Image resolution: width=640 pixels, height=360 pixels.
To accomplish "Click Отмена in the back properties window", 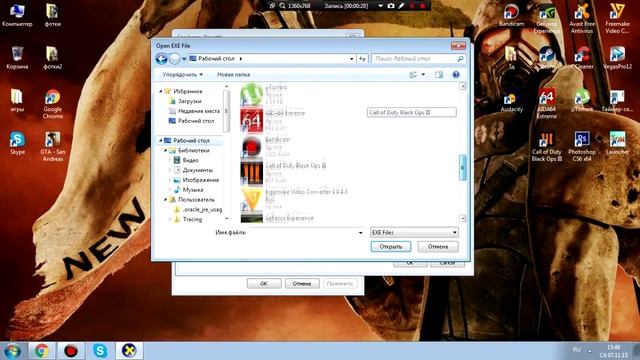I will (x=302, y=283).
